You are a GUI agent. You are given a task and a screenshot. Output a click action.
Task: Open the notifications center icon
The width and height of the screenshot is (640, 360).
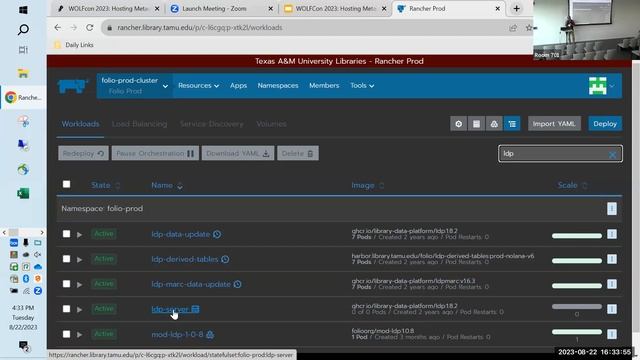pyautogui.click(x=23, y=346)
